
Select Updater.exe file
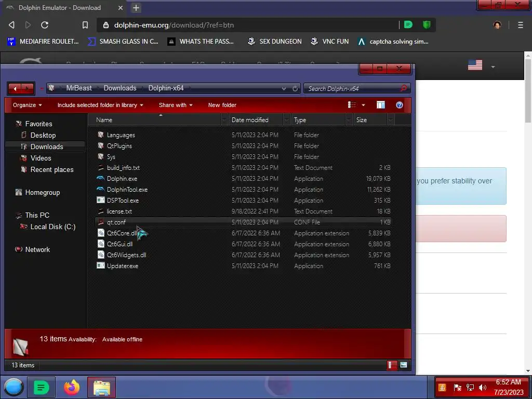(122, 266)
